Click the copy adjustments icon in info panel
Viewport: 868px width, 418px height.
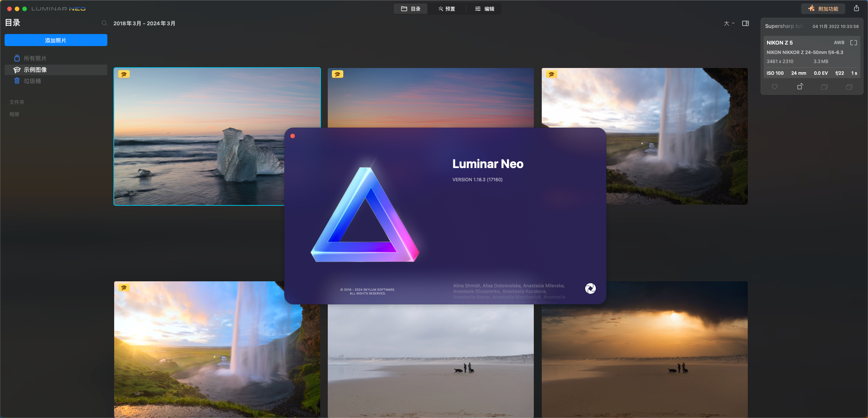click(825, 87)
